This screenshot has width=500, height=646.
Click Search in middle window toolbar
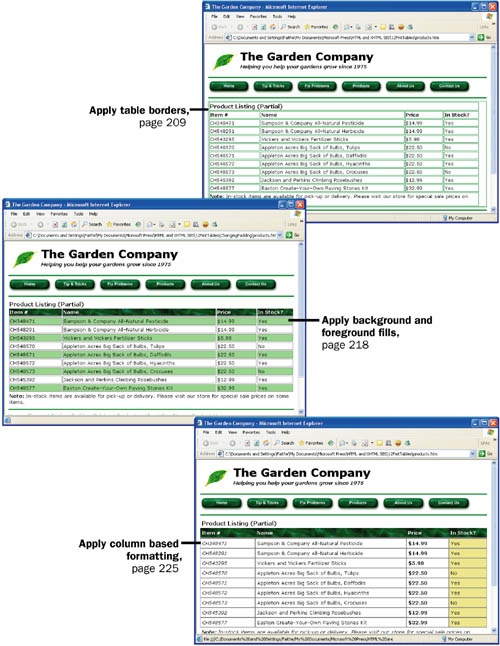(92, 225)
